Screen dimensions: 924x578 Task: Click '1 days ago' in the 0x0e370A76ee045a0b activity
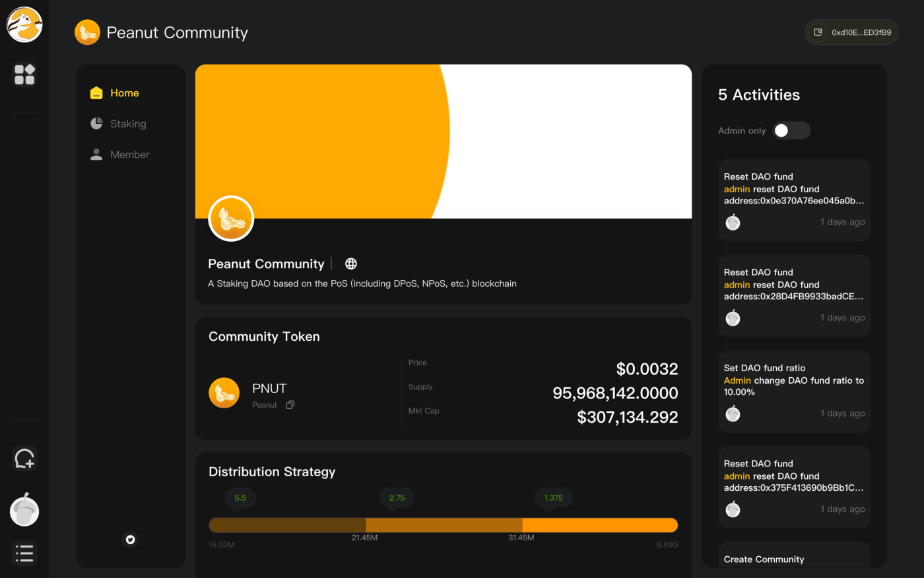point(843,222)
